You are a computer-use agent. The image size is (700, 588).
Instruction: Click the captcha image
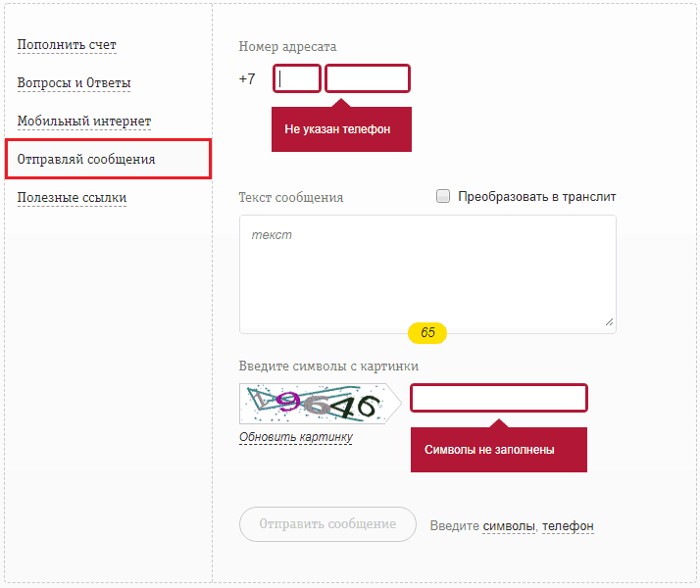(x=316, y=403)
